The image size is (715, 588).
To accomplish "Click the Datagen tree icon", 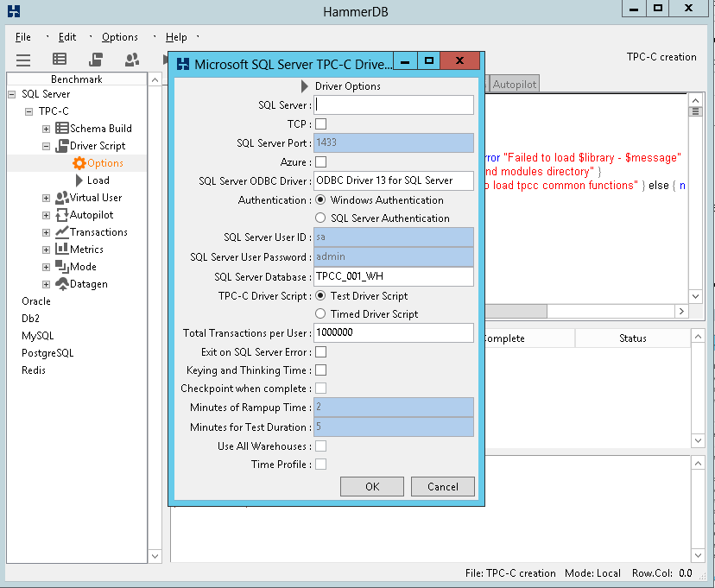I will (x=62, y=283).
